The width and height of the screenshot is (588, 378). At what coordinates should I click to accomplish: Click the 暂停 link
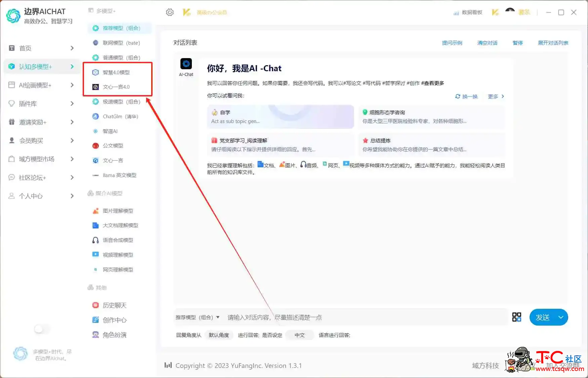click(x=517, y=43)
